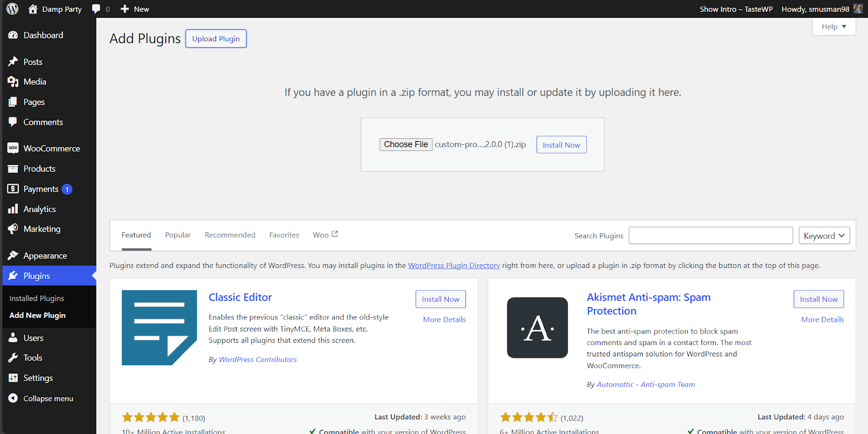The image size is (868, 434).
Task: Install the Classic Editor plugin
Action: [x=441, y=299]
